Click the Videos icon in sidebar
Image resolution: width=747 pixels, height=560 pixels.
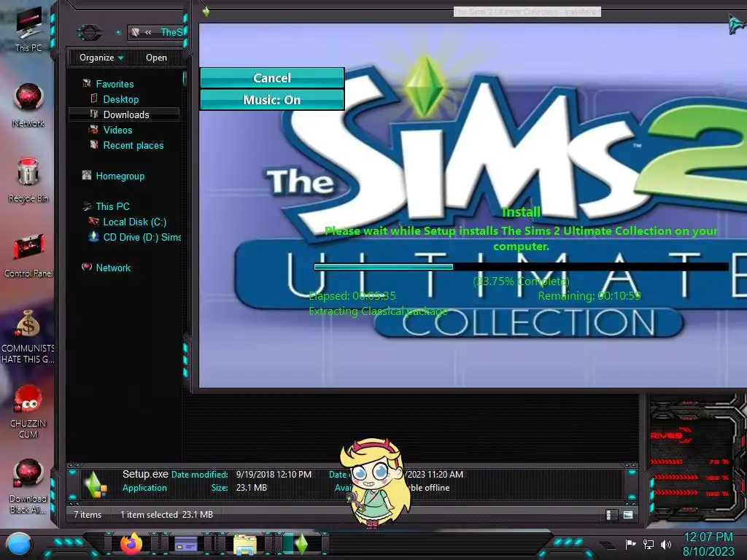pos(94,129)
